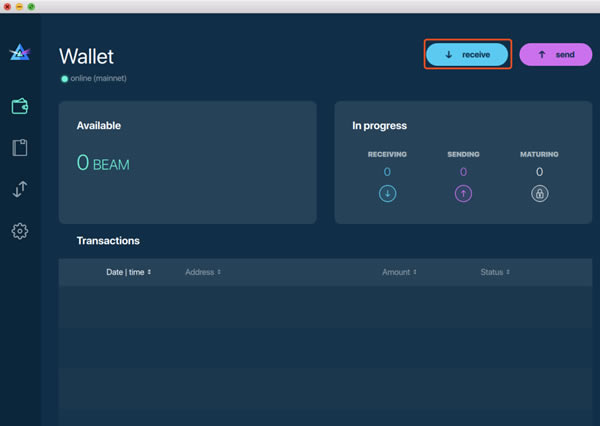Image resolution: width=600 pixels, height=426 pixels.
Task: Click the Sending count value
Action: tap(463, 172)
